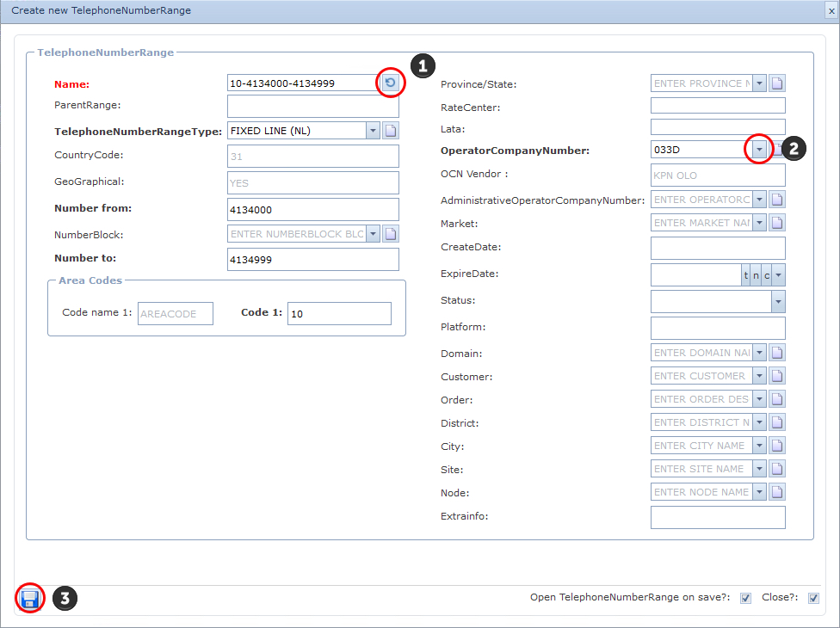840x628 pixels.
Task: Click page icon beside Customer field
Action: tap(777, 376)
